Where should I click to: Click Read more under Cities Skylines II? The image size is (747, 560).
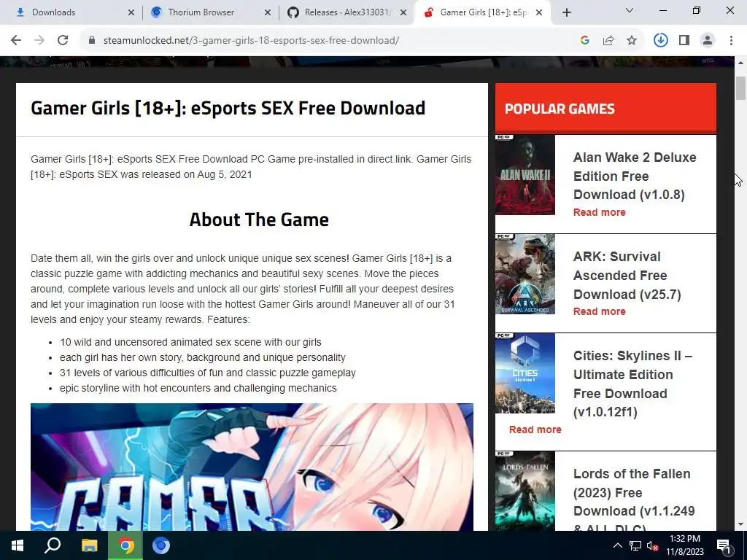(535, 429)
